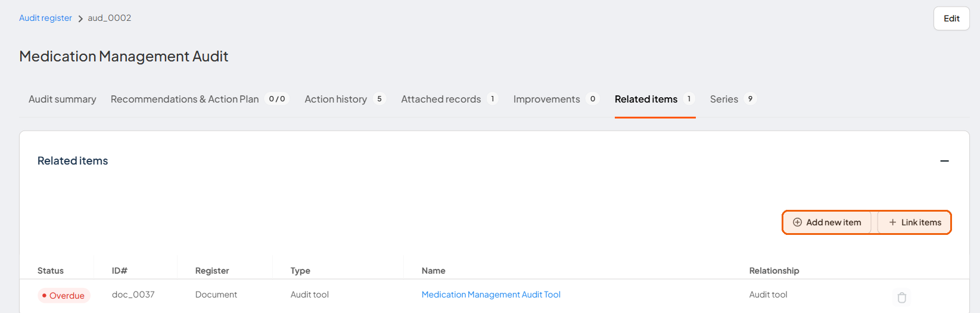Collapse the Related items panel
The image size is (980, 313).
944,161
